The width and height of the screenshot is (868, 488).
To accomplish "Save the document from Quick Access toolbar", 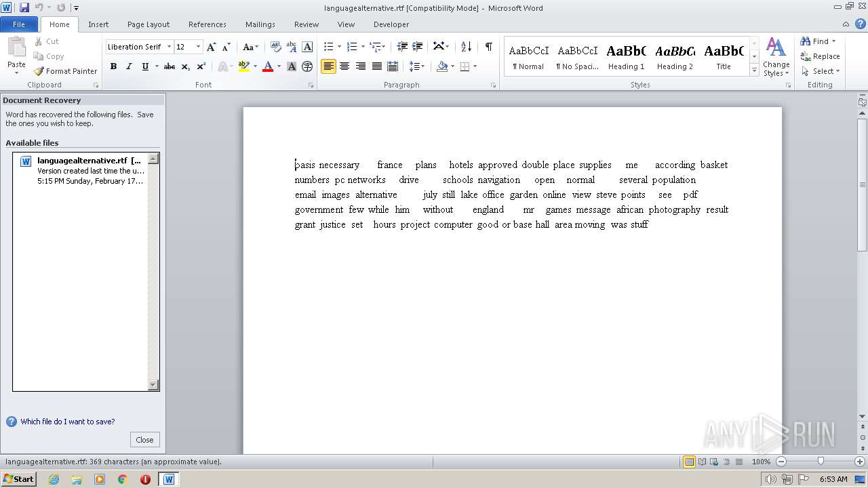I will (24, 7).
